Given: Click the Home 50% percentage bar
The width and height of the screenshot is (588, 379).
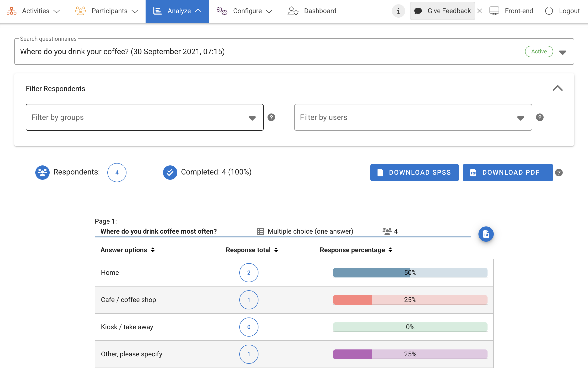Looking at the screenshot, I should 410,273.
